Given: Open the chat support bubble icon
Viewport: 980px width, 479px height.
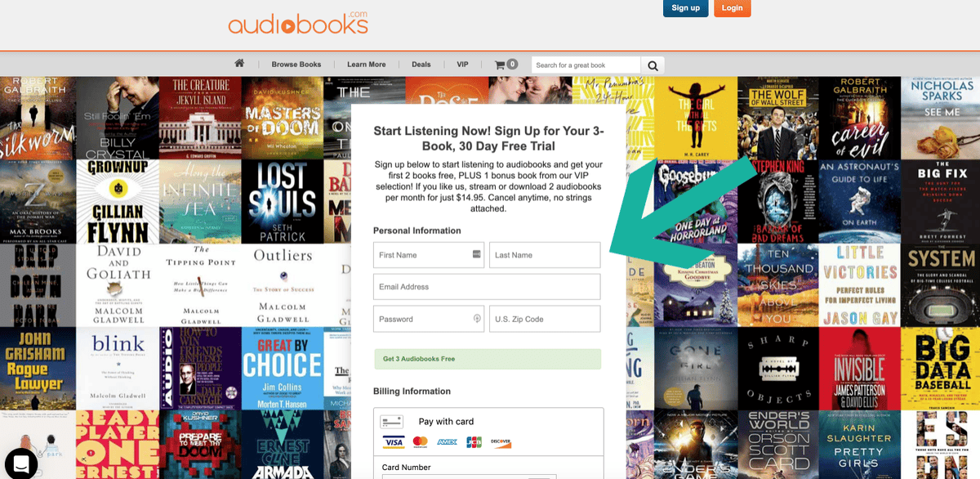Looking at the screenshot, I should [x=21, y=463].
